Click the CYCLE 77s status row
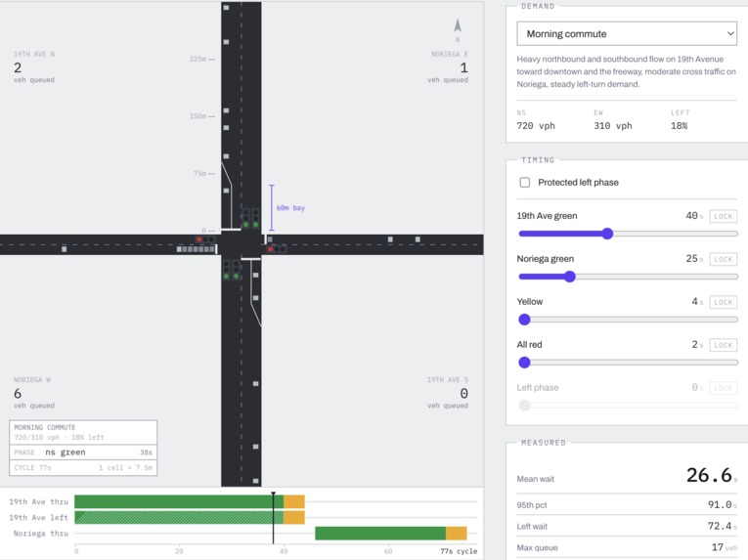This screenshot has height=560, width=748. (83, 467)
